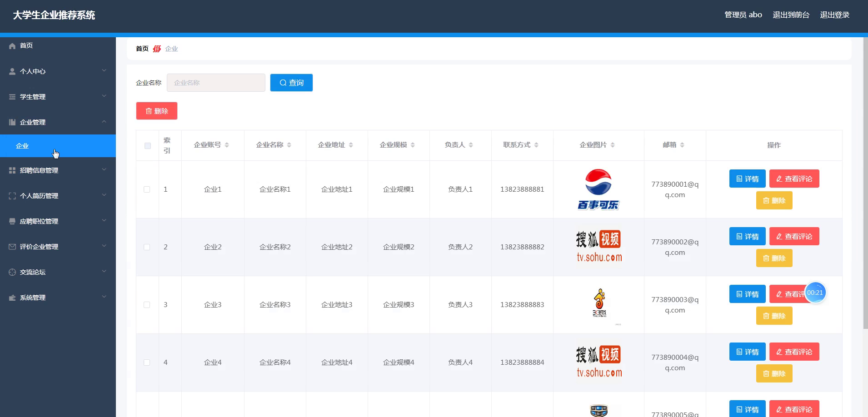Open 详情 for 企业4
This screenshot has height=417, width=868.
tap(748, 352)
